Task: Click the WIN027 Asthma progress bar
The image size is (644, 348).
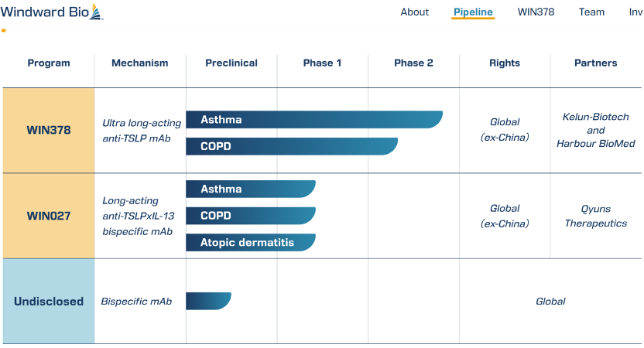Action: pyautogui.click(x=251, y=189)
